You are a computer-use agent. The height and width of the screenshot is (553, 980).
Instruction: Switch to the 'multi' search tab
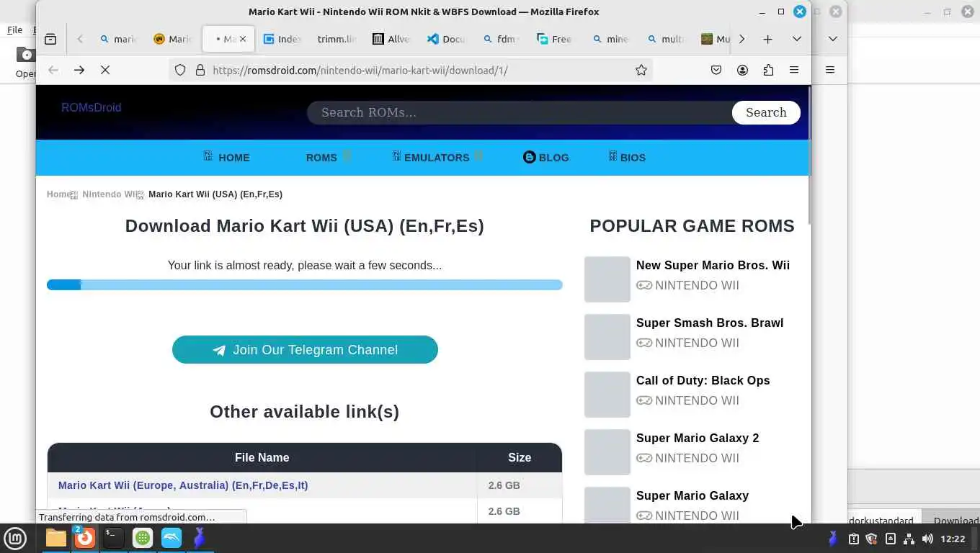point(664,39)
